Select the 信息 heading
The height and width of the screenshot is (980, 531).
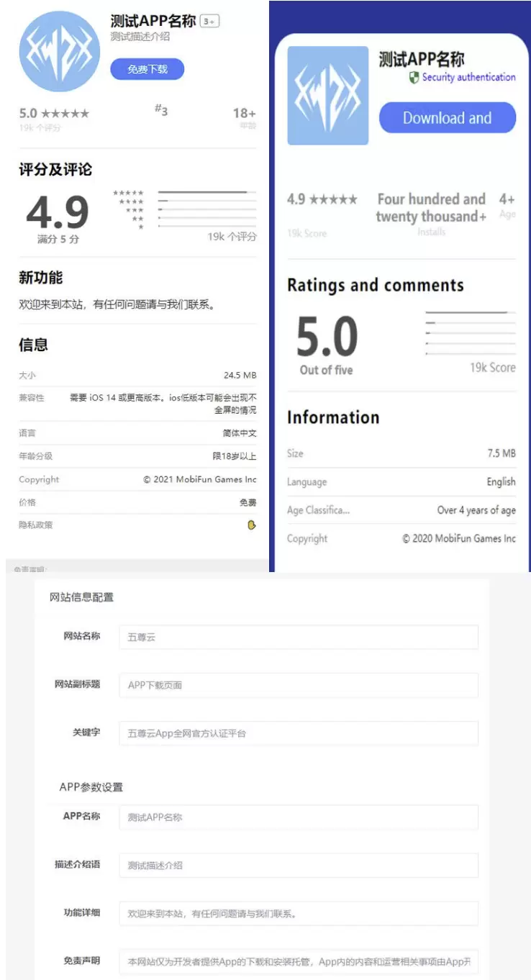click(33, 345)
